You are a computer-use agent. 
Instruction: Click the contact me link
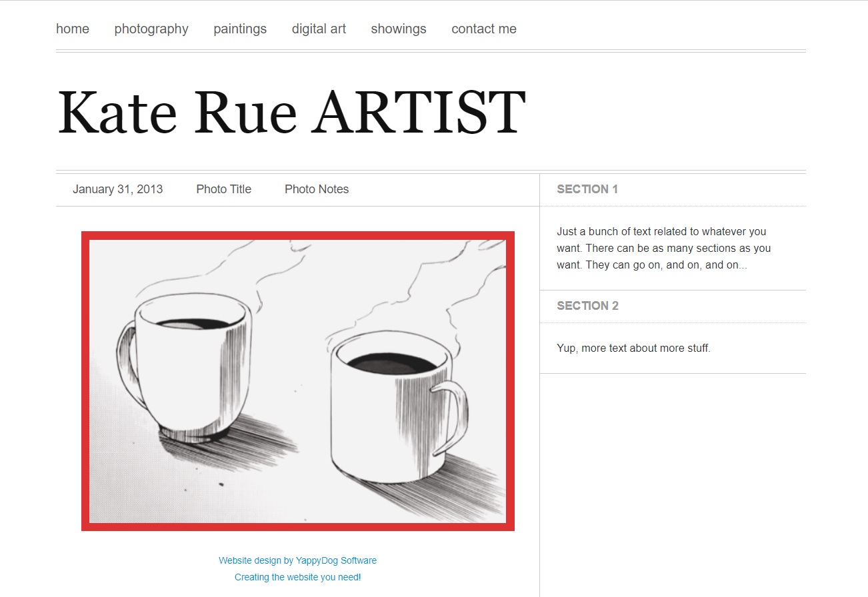pos(484,29)
